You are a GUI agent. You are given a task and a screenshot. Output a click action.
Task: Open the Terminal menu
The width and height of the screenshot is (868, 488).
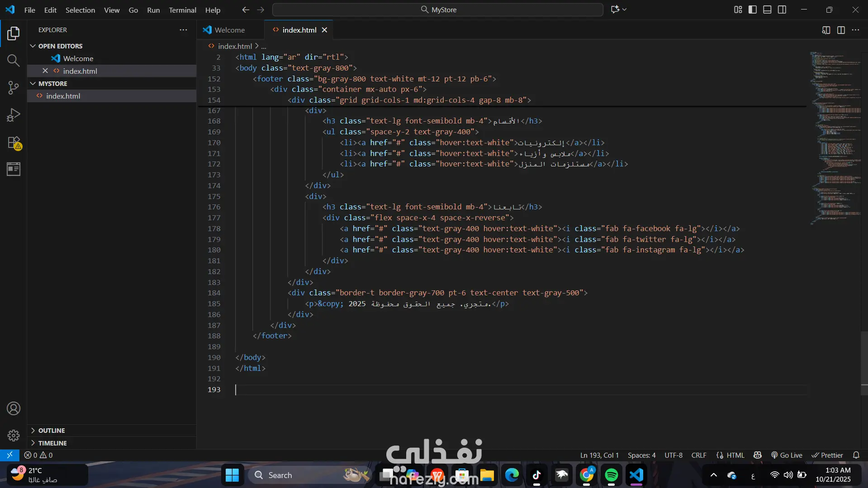pyautogui.click(x=182, y=10)
